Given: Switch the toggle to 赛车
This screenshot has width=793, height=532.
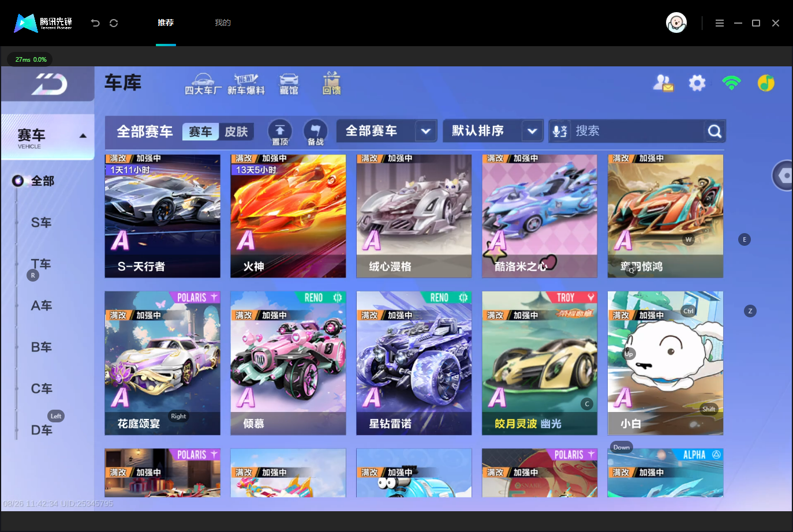Looking at the screenshot, I should pos(200,132).
